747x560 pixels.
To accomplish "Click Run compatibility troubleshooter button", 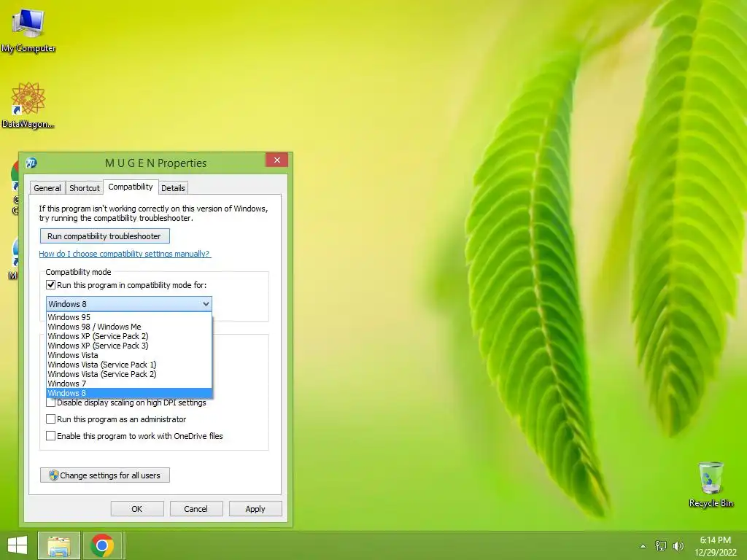I will (x=104, y=236).
